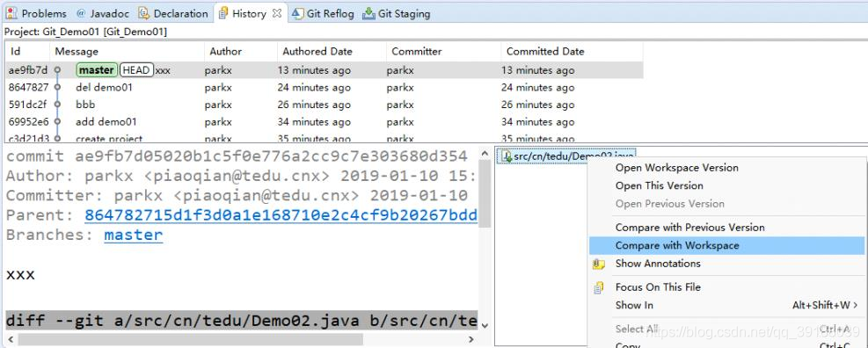Click the Declaration tab icon
Viewport: 868px width, 348px height.
coord(144,13)
